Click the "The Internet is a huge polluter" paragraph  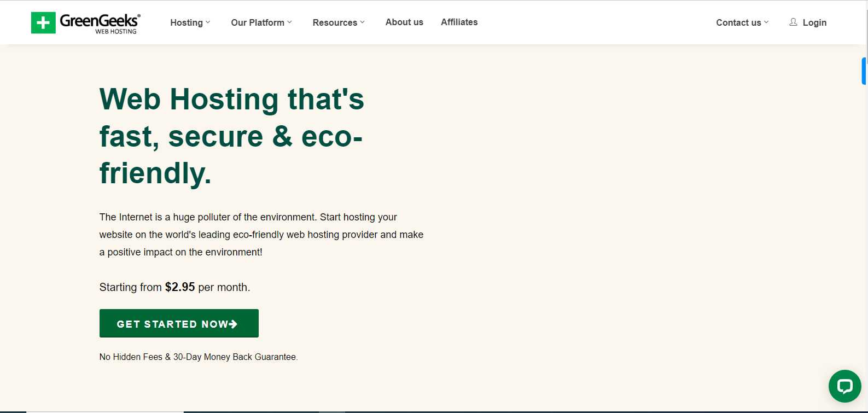(261, 235)
